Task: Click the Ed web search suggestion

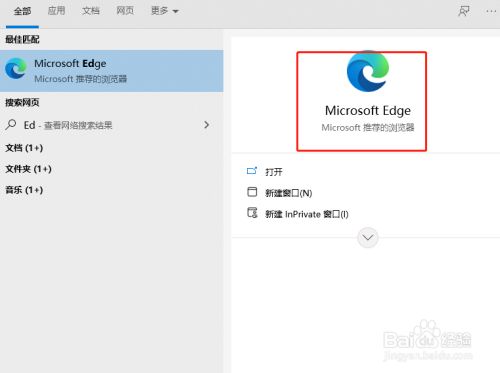Action: click(x=112, y=125)
